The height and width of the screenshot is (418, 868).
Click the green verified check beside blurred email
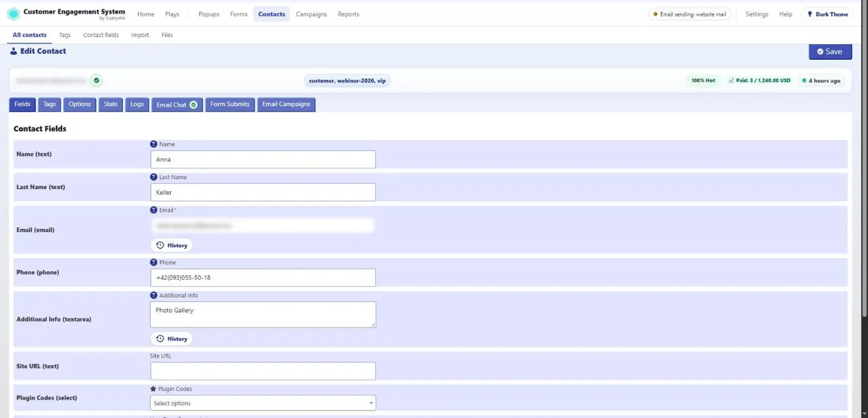[96, 81]
